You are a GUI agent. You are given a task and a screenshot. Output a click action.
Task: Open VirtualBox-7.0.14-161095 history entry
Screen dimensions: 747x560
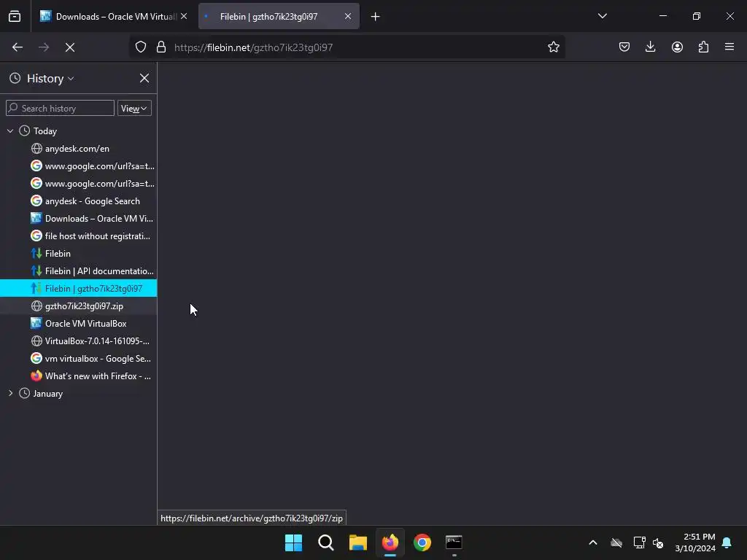click(x=79, y=341)
